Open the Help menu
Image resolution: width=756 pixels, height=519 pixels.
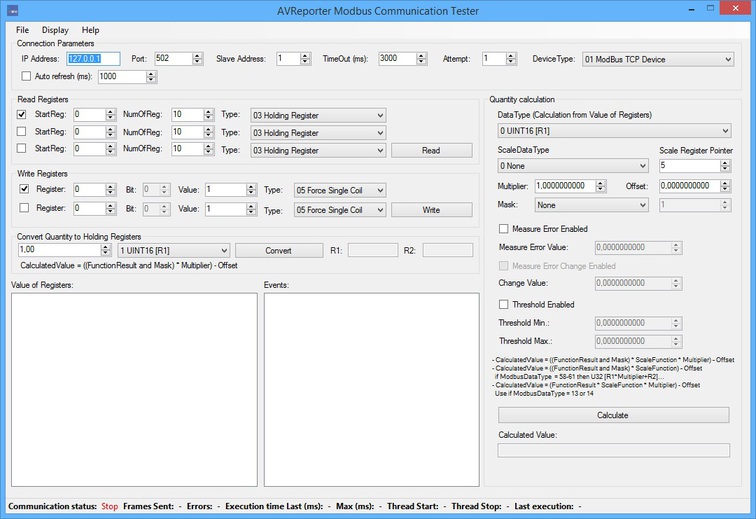point(90,30)
